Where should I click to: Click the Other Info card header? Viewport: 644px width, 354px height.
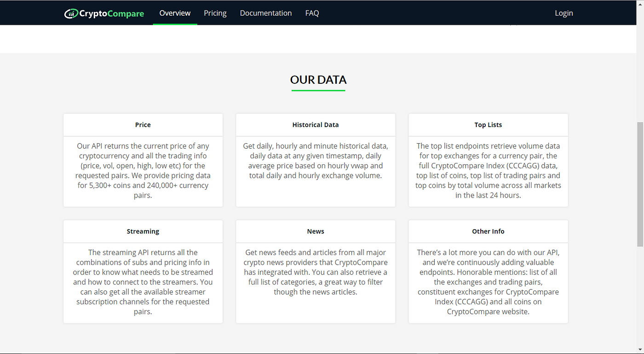(488, 231)
